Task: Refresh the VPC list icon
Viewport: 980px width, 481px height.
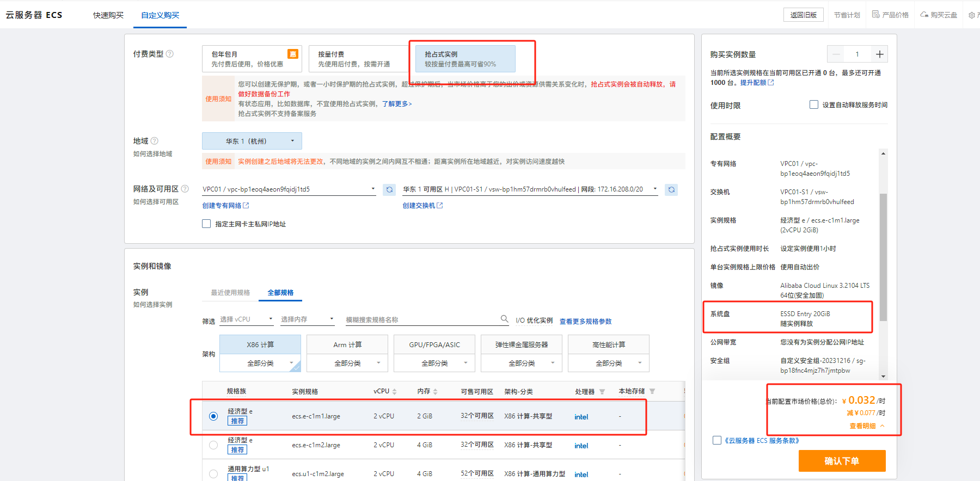Action: 389,189
